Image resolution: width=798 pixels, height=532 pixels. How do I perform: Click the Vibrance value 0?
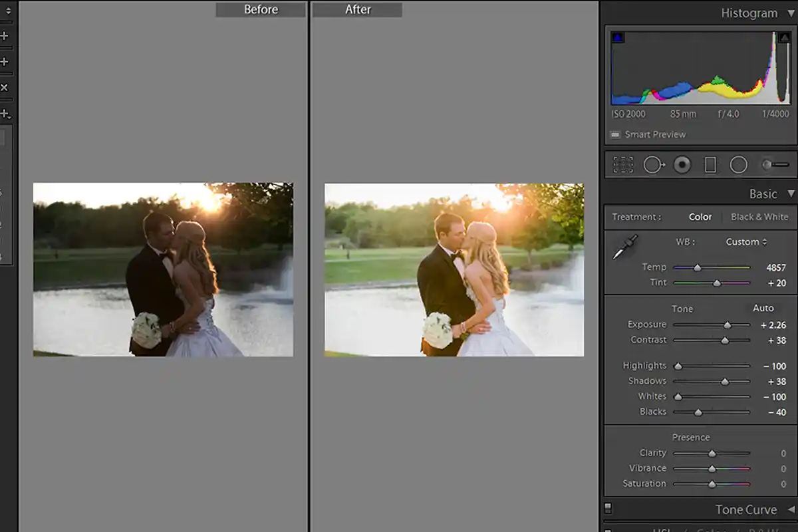(783, 469)
